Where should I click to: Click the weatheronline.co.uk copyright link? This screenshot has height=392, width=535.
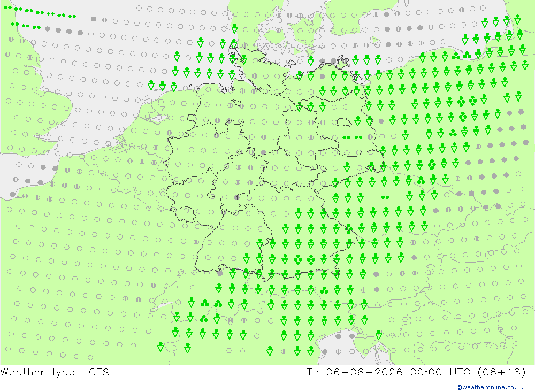click(490, 387)
